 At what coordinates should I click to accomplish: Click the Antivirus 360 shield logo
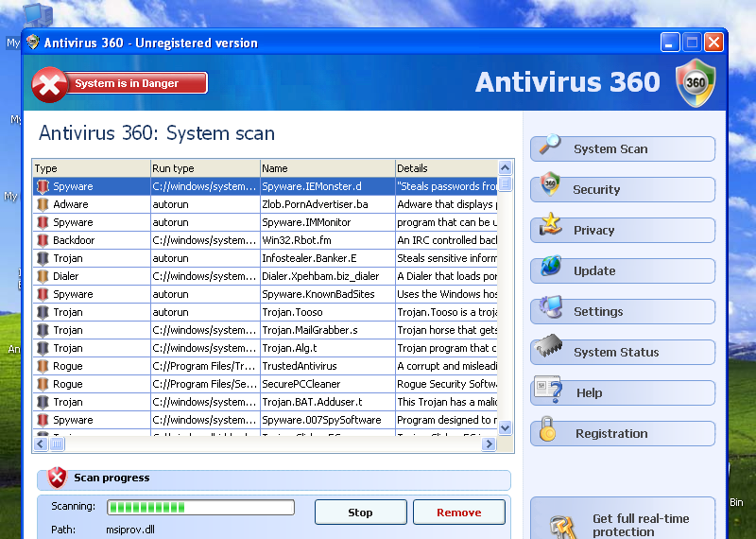[696, 83]
